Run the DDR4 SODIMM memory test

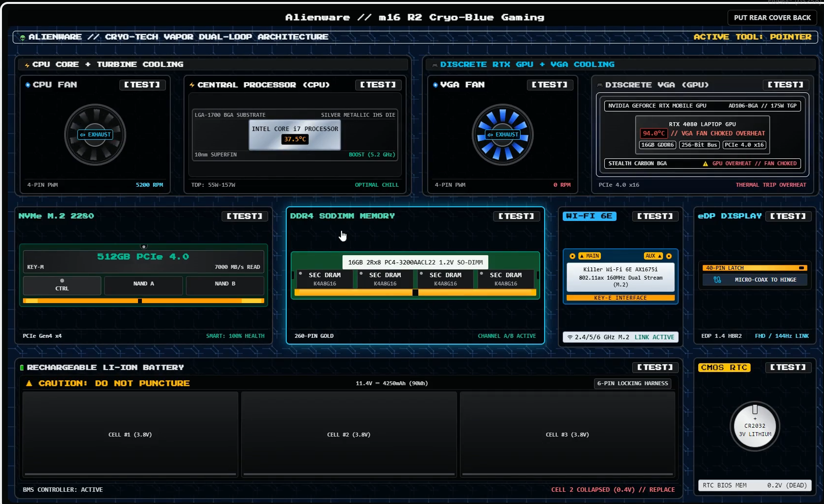(x=516, y=216)
